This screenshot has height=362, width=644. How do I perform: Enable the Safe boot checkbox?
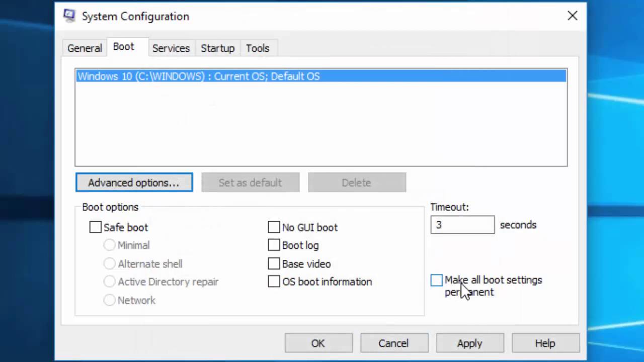point(95,227)
